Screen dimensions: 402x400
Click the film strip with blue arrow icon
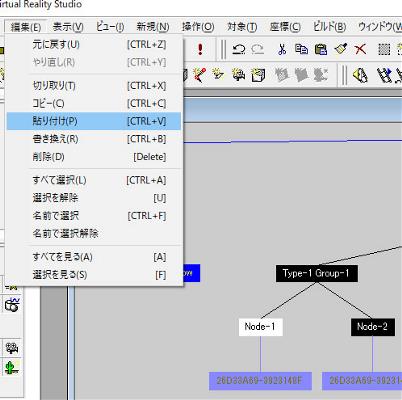[384, 75]
